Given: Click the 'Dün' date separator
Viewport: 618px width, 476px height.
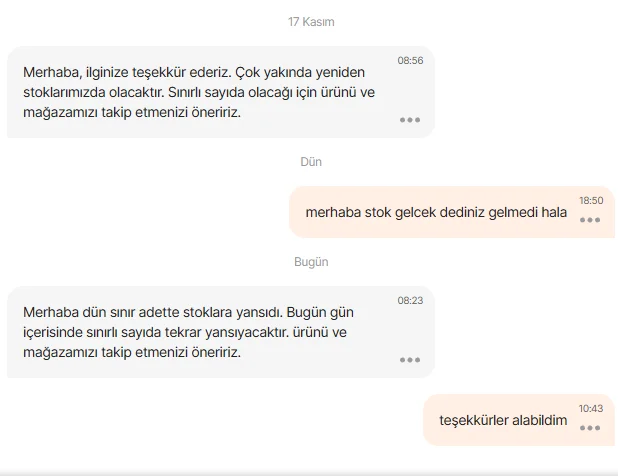Looking at the screenshot, I should click(311, 161).
